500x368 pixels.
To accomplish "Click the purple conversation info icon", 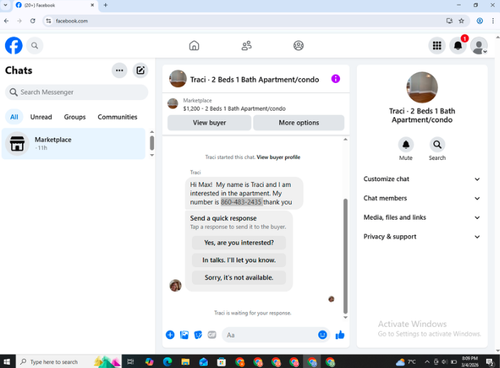I will point(335,79).
